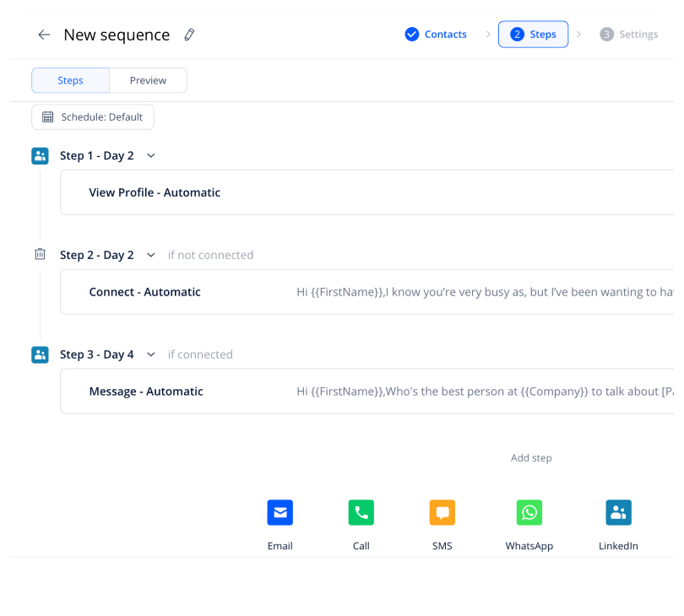Image resolution: width=684 pixels, height=616 pixels.
Task: Expand the Step 3 - Day 4 dropdown
Action: tap(151, 354)
